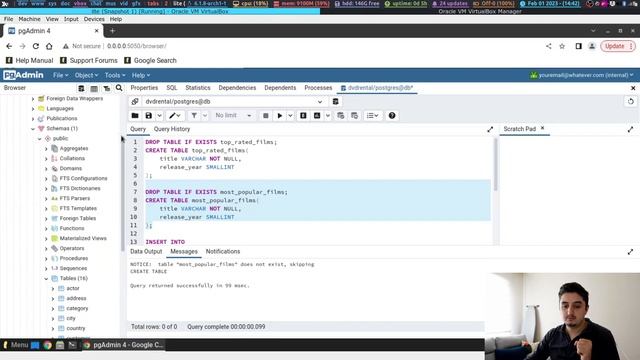Click the browser Update button

tap(618, 46)
